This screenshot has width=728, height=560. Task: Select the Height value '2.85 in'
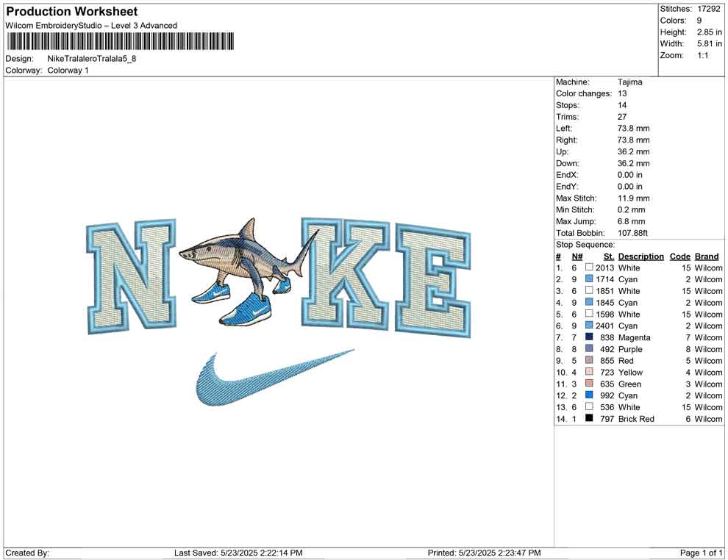(x=709, y=32)
